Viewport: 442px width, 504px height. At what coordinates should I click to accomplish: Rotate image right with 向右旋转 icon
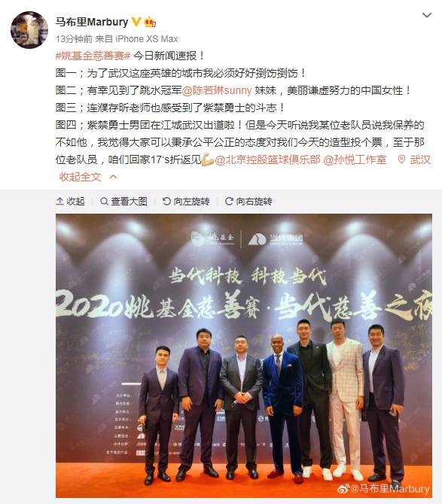[x=229, y=201]
